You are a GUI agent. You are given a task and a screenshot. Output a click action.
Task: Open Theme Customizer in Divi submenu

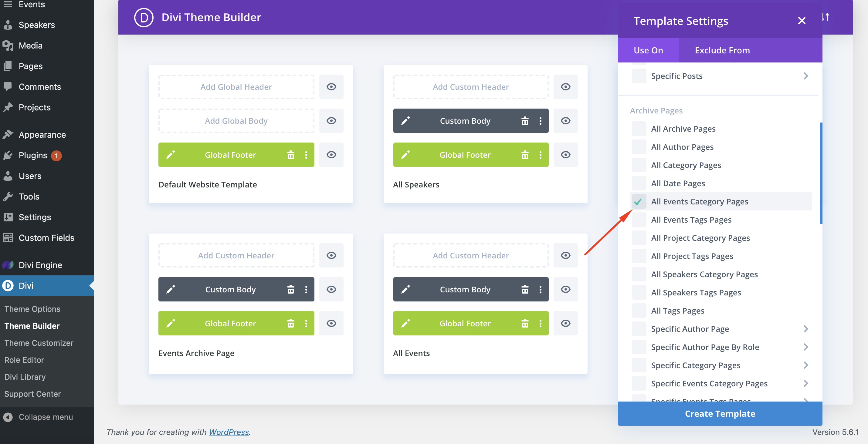[39, 343]
